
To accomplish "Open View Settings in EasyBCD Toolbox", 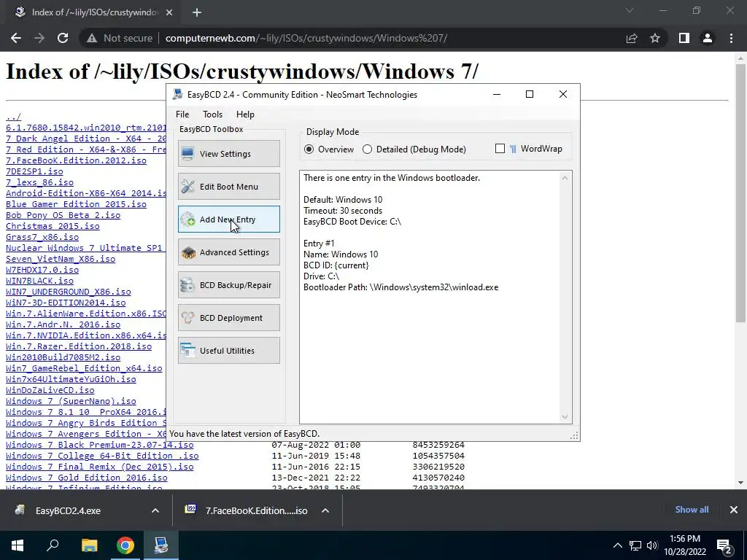I will (x=228, y=153).
